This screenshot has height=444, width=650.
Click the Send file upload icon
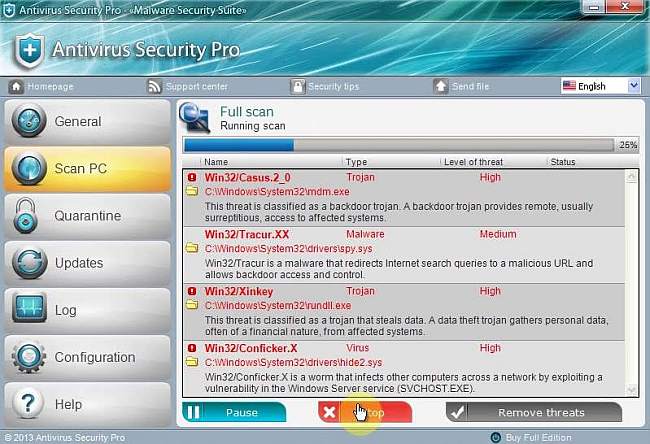coord(441,87)
